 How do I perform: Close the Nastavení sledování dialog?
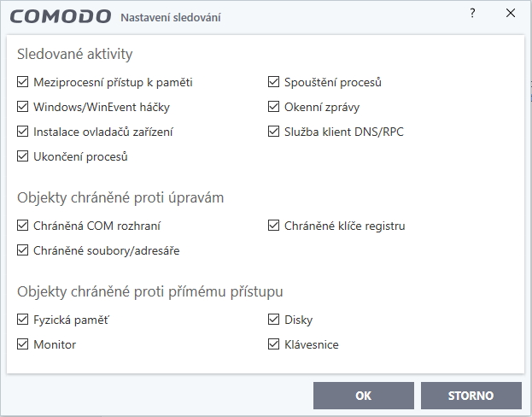pyautogui.click(x=511, y=14)
